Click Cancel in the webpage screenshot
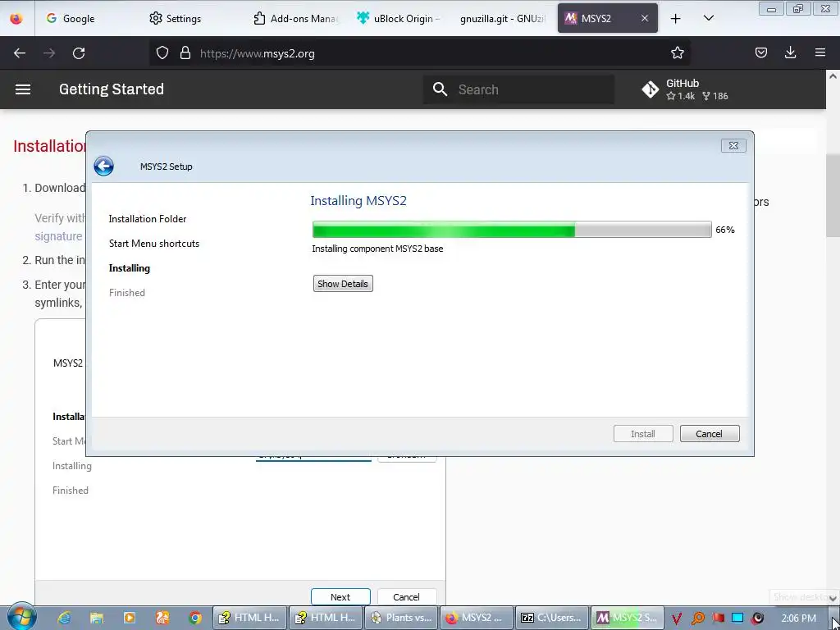 pyautogui.click(x=407, y=597)
